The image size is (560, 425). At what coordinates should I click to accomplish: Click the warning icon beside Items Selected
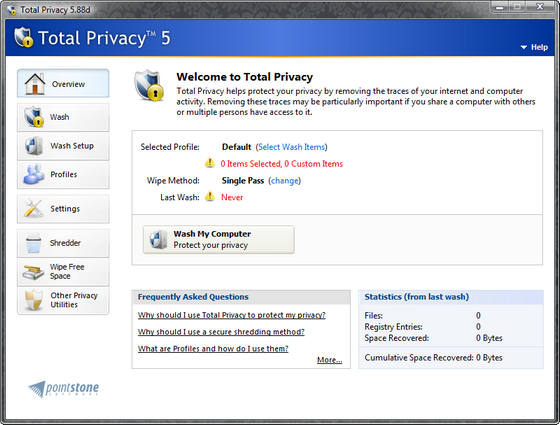210,163
